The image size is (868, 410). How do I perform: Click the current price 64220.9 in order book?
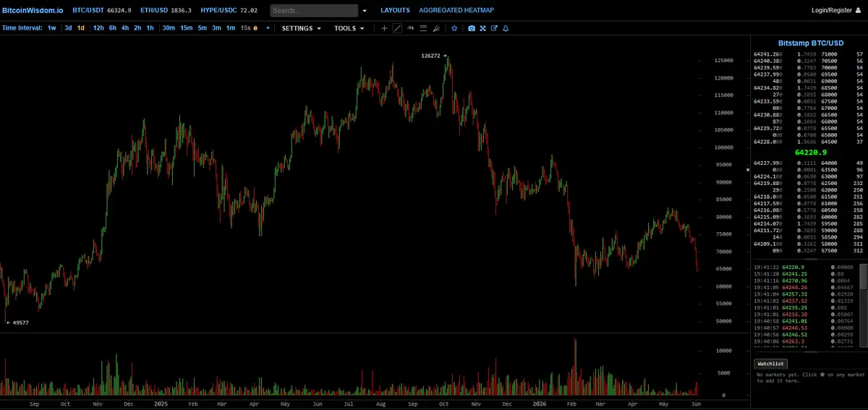810,153
